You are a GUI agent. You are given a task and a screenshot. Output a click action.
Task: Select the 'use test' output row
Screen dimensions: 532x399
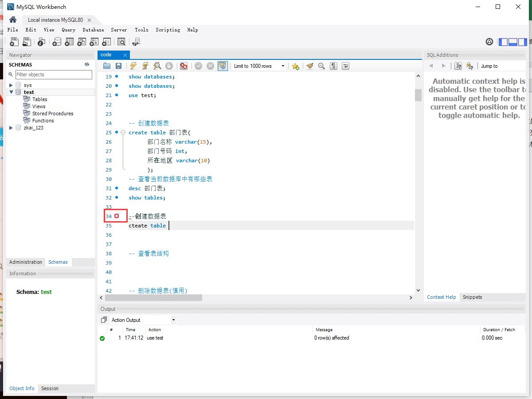click(x=312, y=338)
